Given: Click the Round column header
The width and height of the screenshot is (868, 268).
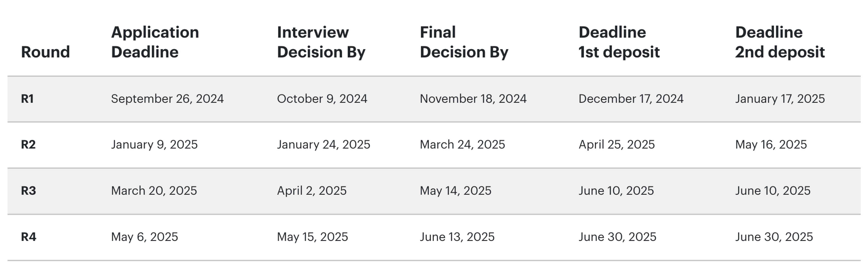Looking at the screenshot, I should 45,52.
